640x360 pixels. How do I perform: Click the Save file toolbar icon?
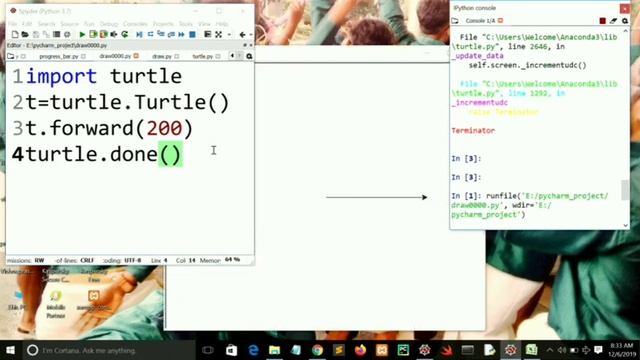coord(36,35)
